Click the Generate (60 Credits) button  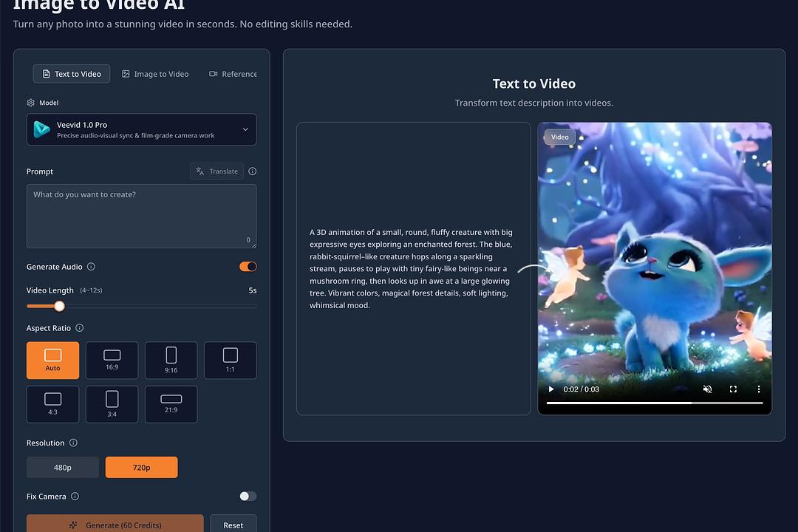[x=115, y=525]
